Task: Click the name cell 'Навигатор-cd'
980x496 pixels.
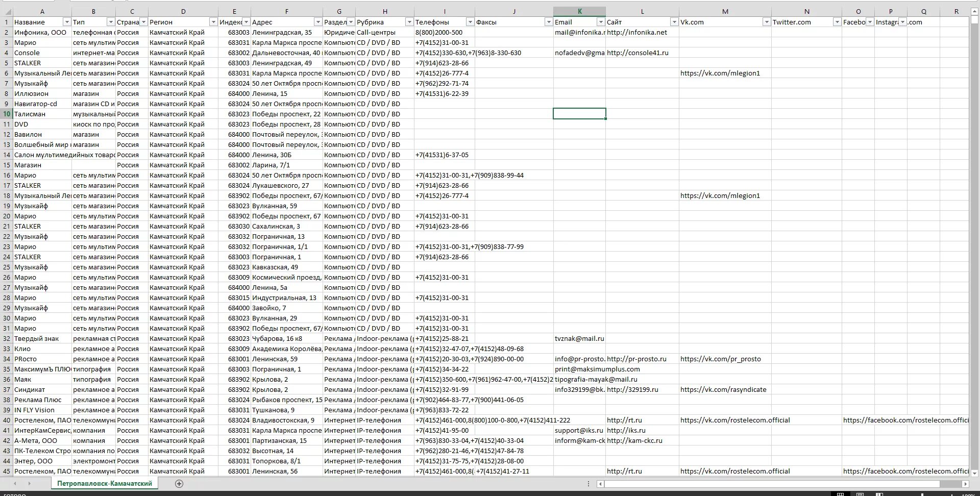Action: 42,104
